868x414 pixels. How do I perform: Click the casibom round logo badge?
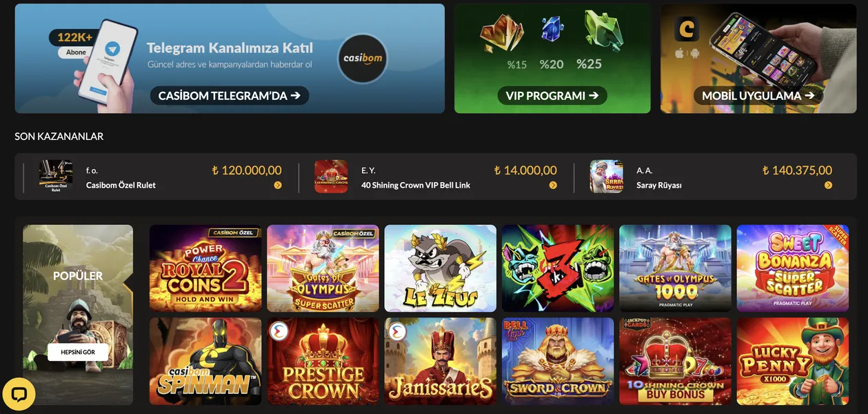point(363,59)
